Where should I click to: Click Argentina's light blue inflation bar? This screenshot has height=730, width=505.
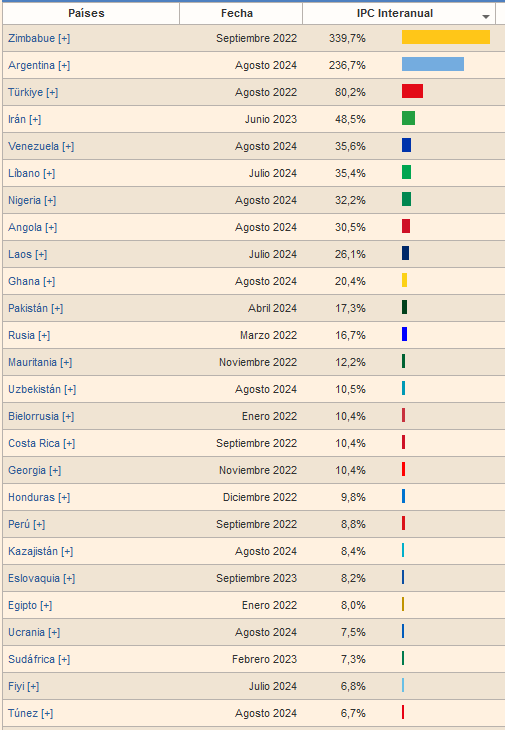coord(433,64)
